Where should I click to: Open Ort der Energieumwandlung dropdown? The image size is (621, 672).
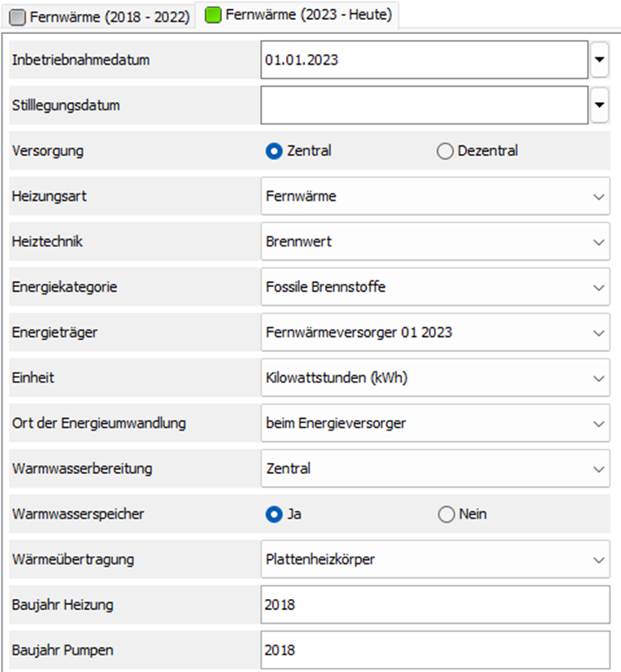pos(599,423)
